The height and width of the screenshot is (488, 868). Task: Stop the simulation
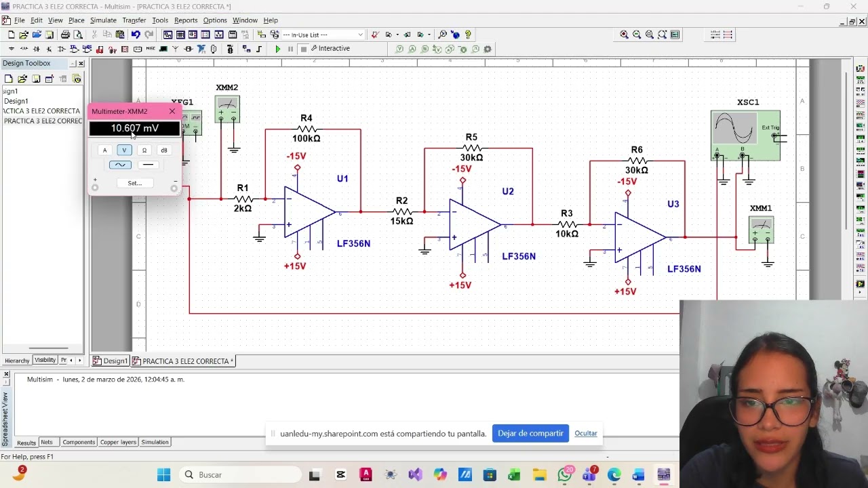pos(304,49)
